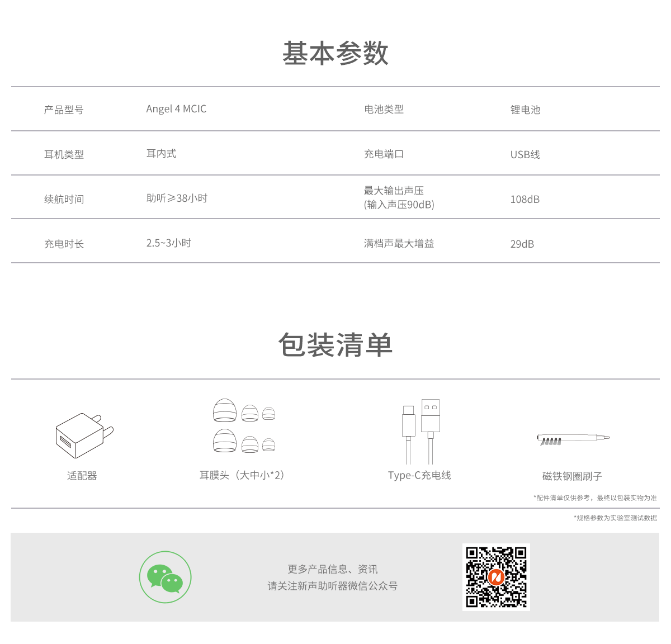The height and width of the screenshot is (644, 671).
Task: Click the 适配器 label
Action: (x=82, y=476)
